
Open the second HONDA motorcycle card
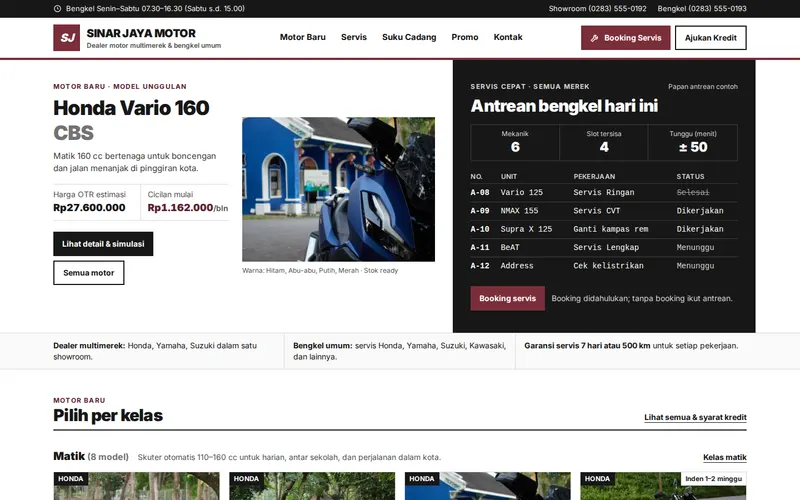tap(312, 486)
